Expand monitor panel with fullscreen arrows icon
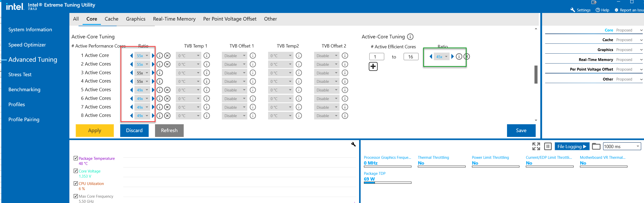This screenshot has height=203, width=644. [536, 146]
